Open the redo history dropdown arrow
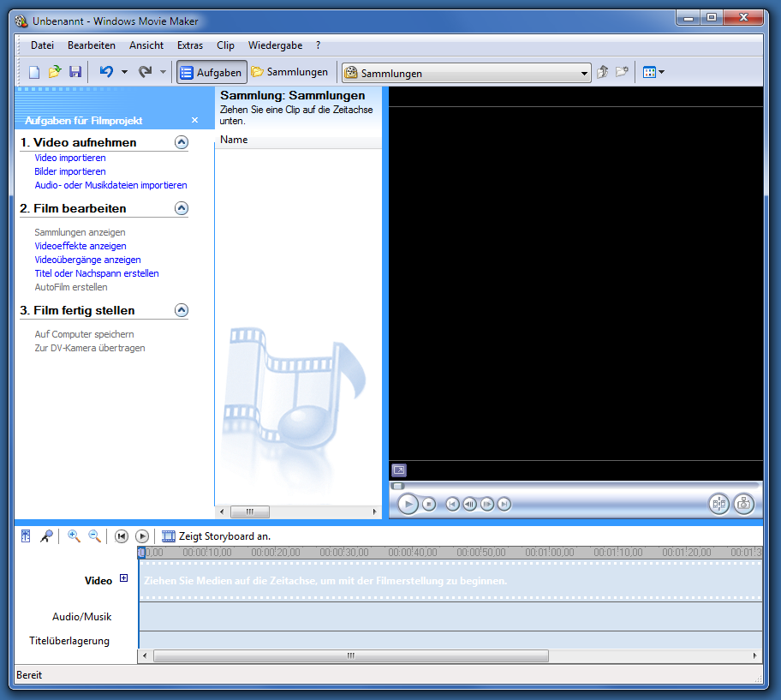Screen dimensions: 781x700 163,72
